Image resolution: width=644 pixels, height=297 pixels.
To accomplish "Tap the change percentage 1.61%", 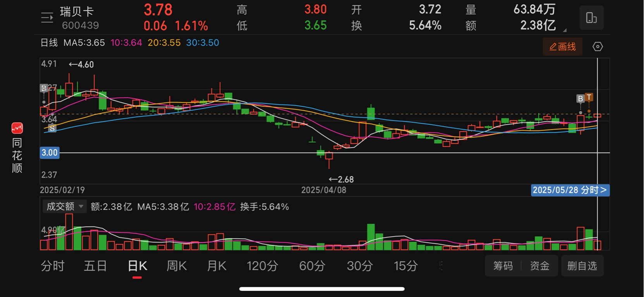I will pos(191,26).
